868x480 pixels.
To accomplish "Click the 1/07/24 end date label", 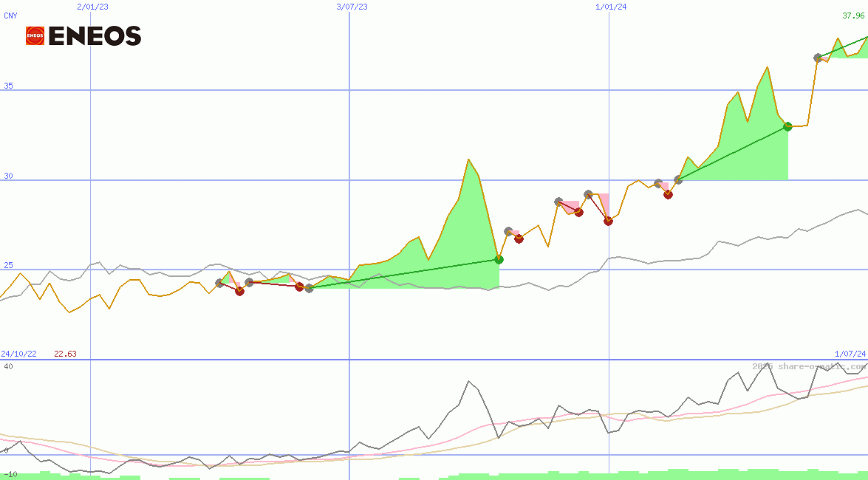I will coord(850,354).
